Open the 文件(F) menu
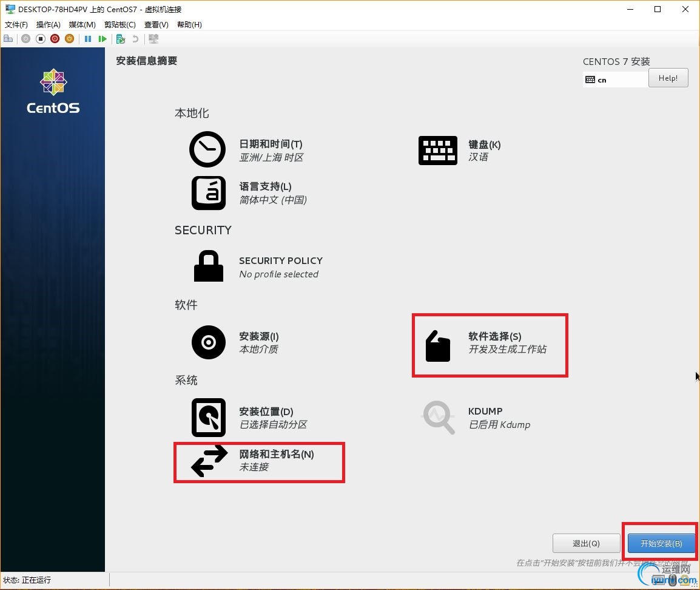This screenshot has height=590, width=700. click(x=16, y=24)
